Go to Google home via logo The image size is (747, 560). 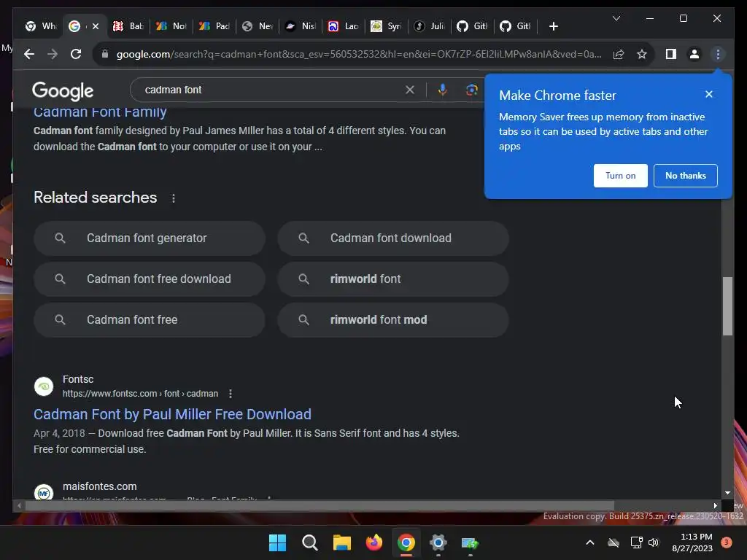[63, 91]
